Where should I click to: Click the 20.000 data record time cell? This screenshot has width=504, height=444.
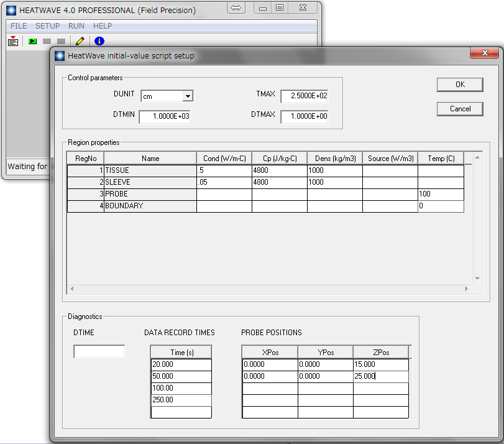[x=181, y=364]
